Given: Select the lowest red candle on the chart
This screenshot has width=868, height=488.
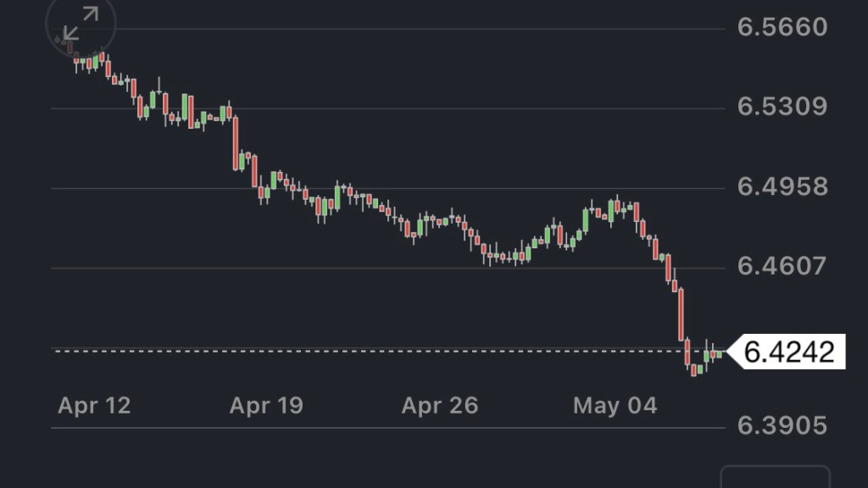Looking at the screenshot, I should coord(693,370).
